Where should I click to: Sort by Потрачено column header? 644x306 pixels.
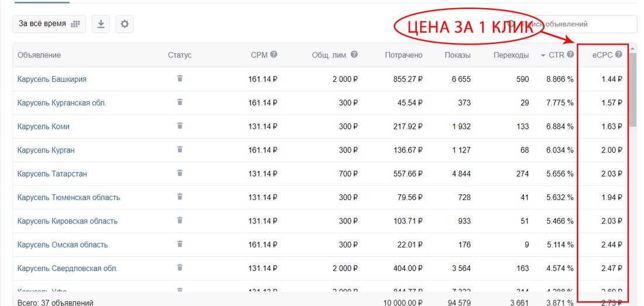point(403,55)
